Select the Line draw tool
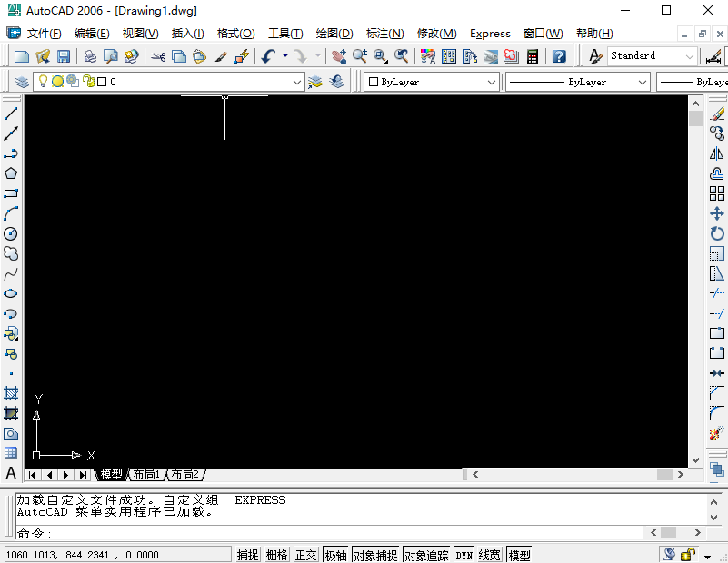728x563 pixels. point(11,114)
